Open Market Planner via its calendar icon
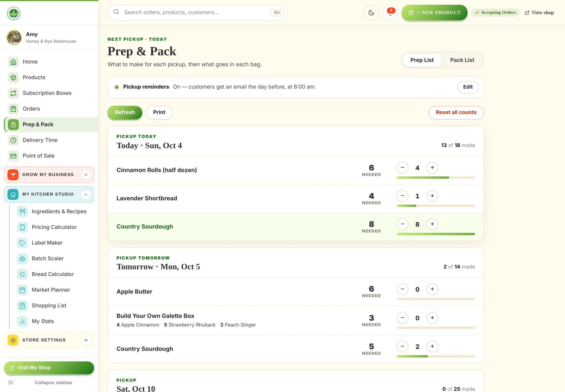565x392 pixels. tap(22, 290)
